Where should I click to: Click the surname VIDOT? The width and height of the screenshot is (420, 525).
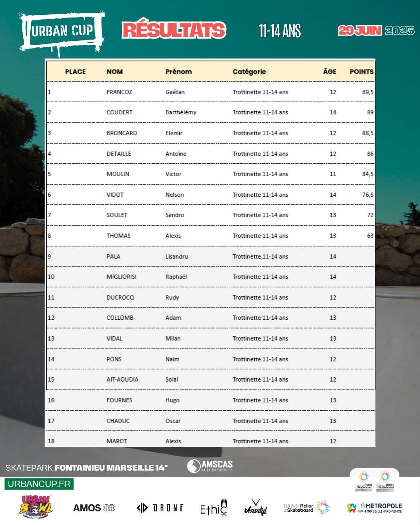click(115, 195)
